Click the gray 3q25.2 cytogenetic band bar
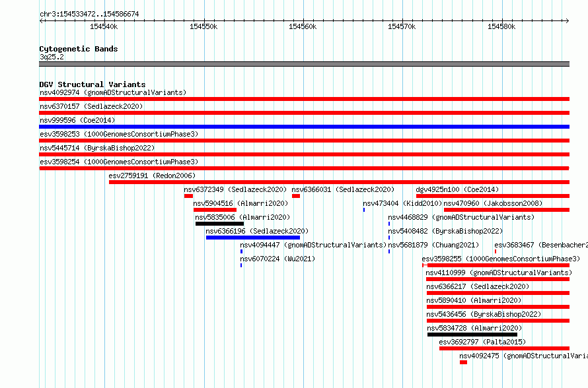588x388 pixels. click(x=304, y=64)
